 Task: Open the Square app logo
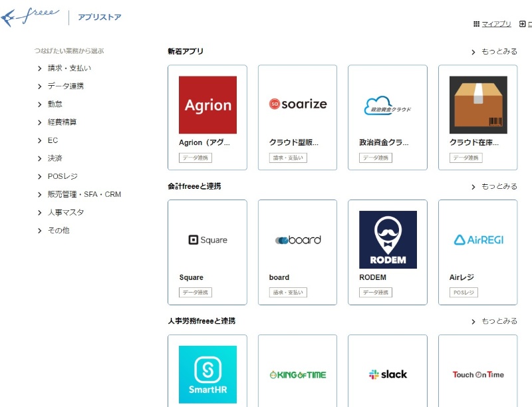207,240
